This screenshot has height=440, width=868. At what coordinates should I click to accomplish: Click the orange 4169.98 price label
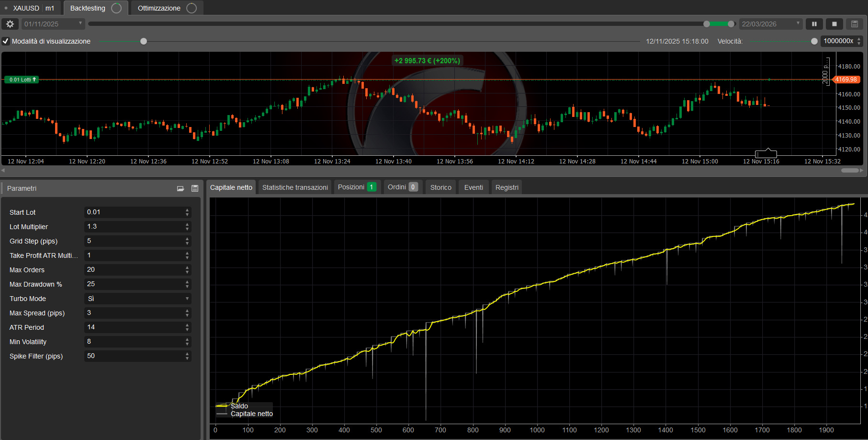[x=846, y=80]
